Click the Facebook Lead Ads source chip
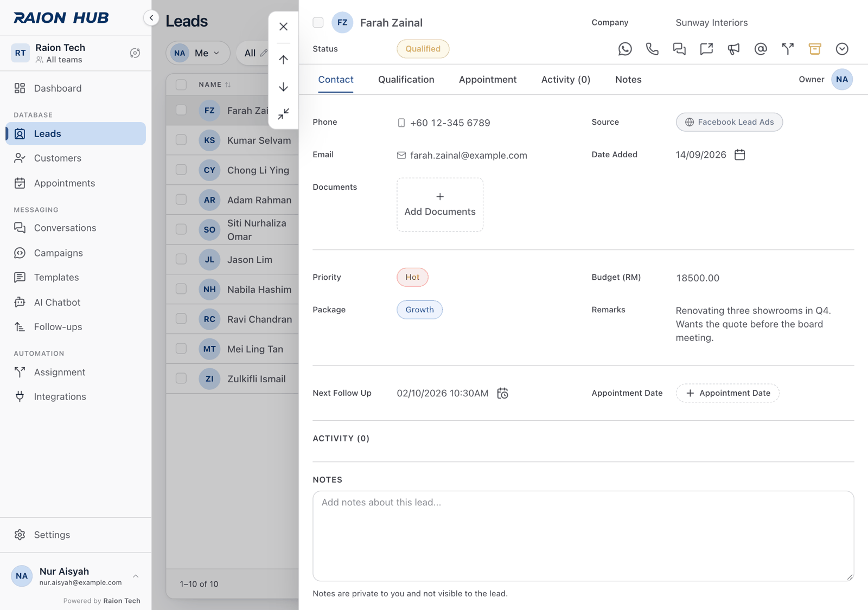The width and height of the screenshot is (868, 610). click(x=729, y=122)
